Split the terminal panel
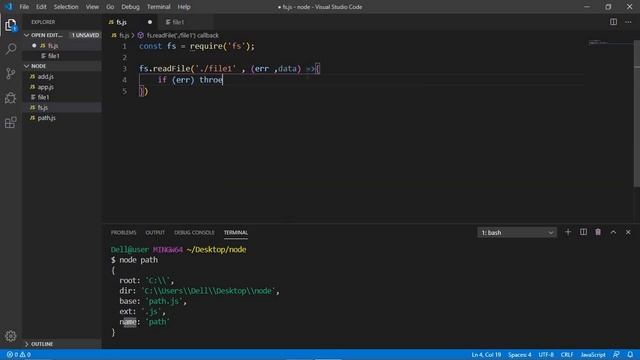This screenshot has height=360, width=640. [583, 232]
